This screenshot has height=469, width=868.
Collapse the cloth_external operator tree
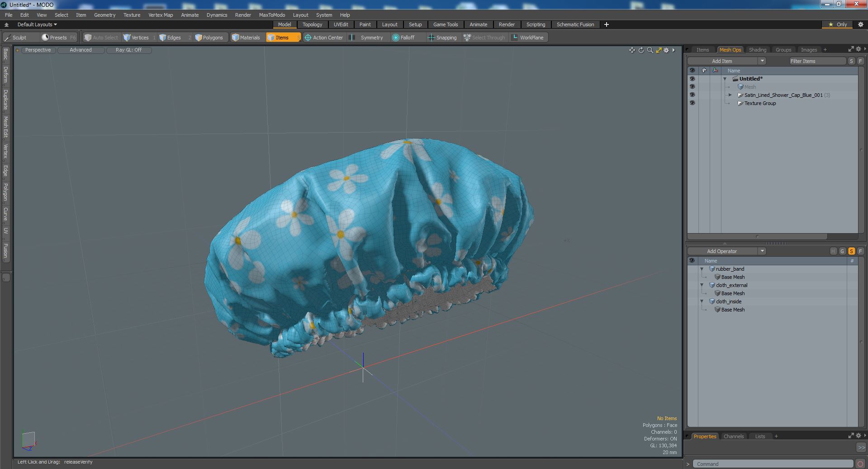click(x=702, y=285)
